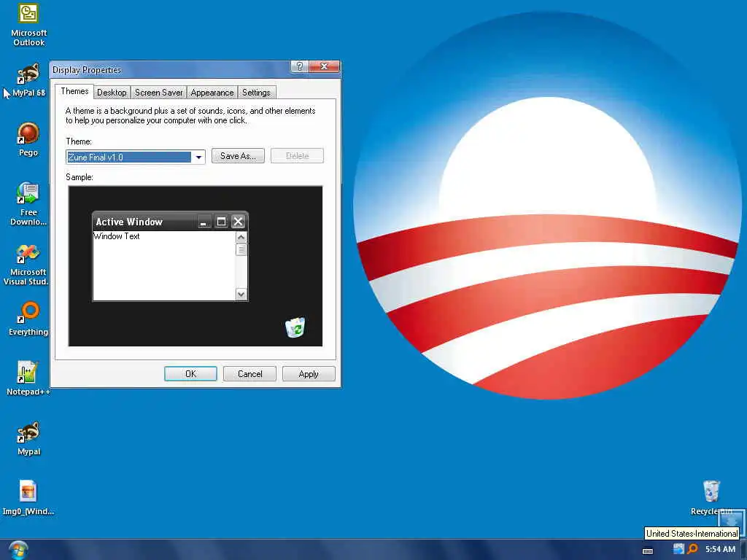Select the Recycle Bin desktop icon
Viewport: 747px width, 560px height.
711,497
